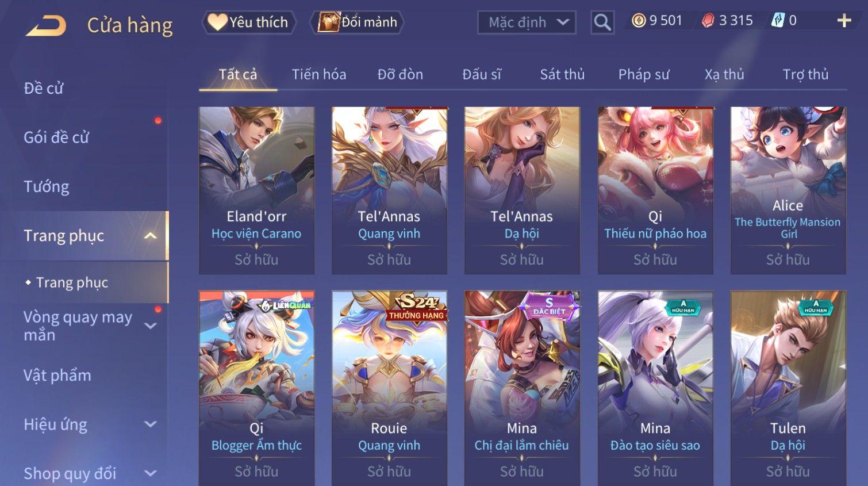Expand the Shop quy đổi section
Screen dimensions: 868x486
pos(151,473)
